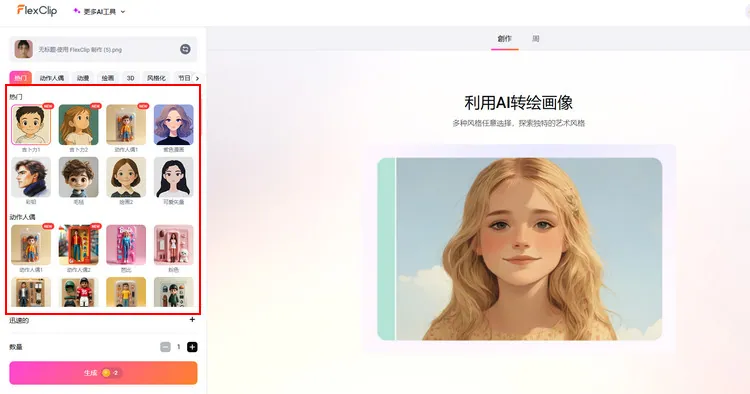The image size is (750, 394).
Task: Select the 绘画 category tab
Action: point(108,78)
